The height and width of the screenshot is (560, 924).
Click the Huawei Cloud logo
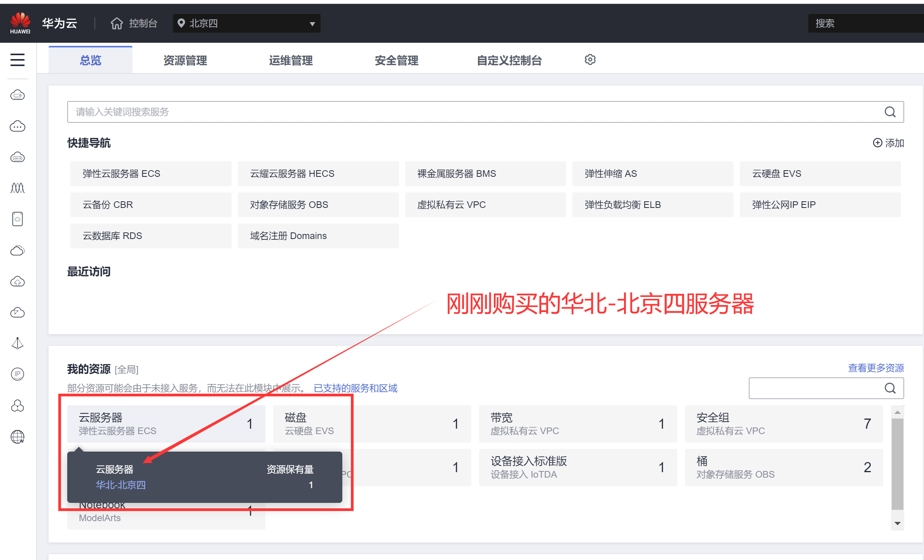pyautogui.click(x=20, y=23)
